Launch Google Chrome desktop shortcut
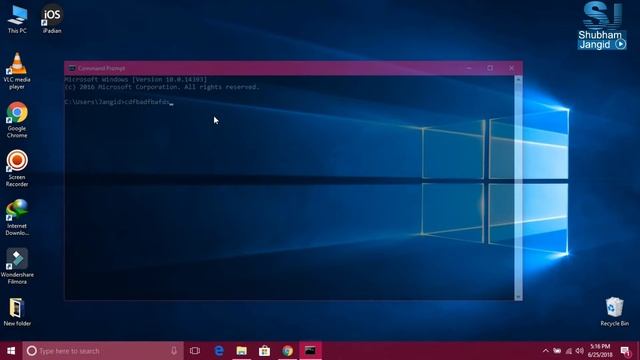This screenshot has height=360, width=640. 17,120
